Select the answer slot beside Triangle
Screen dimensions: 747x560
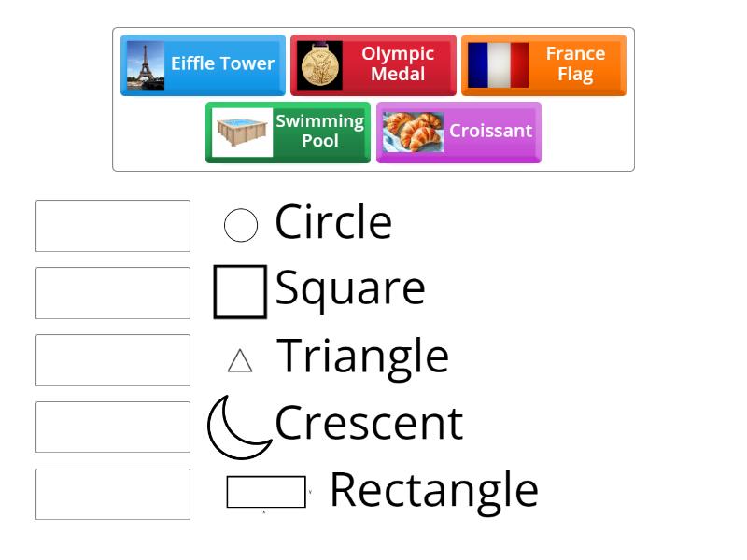coord(112,360)
